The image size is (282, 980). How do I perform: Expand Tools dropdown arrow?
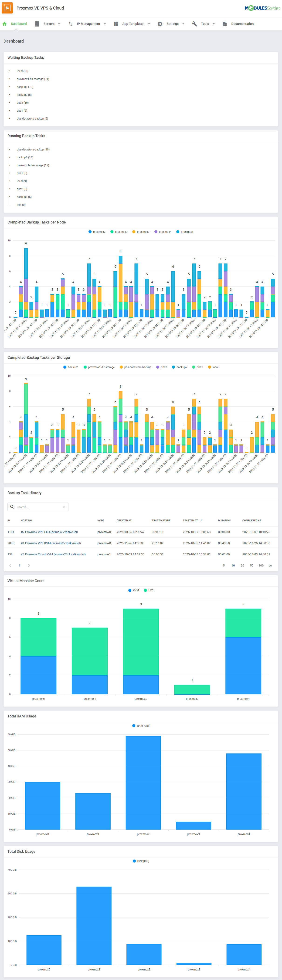[213, 24]
